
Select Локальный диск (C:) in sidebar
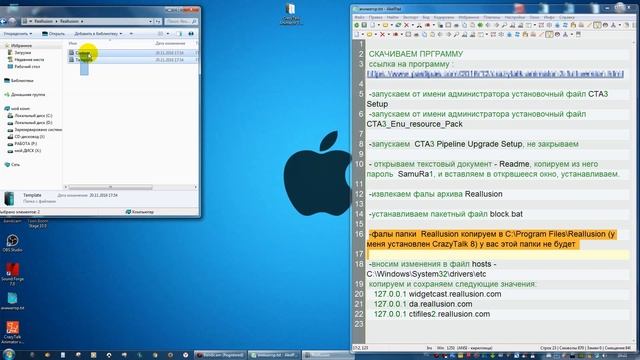33,116
